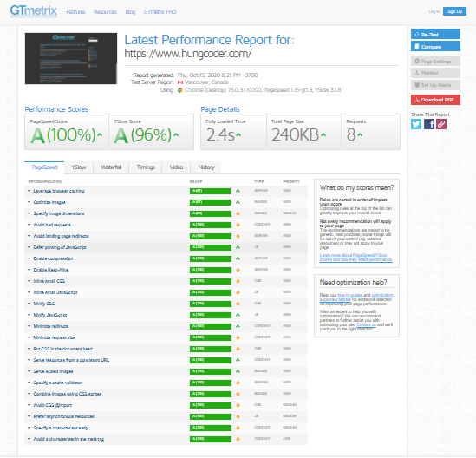The width and height of the screenshot is (476, 458).
Task: Click orange diamond for Specify a character set early
Action: pyautogui.click(x=238, y=428)
